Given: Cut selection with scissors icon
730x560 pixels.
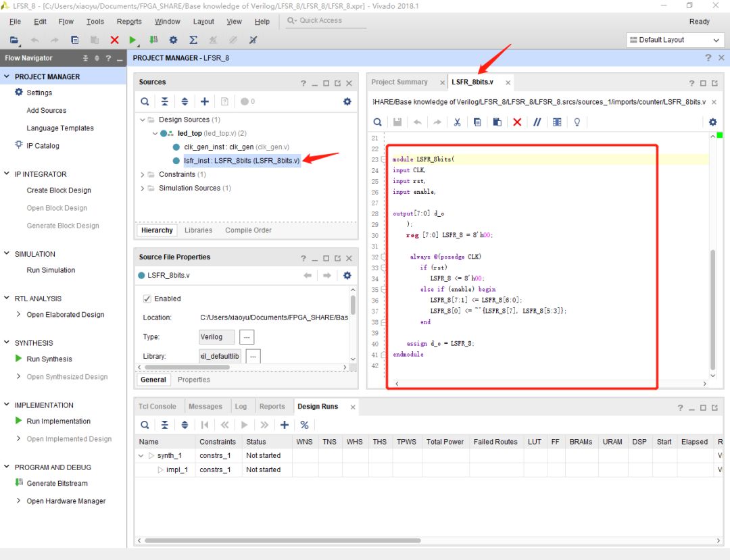Looking at the screenshot, I should click(x=457, y=122).
